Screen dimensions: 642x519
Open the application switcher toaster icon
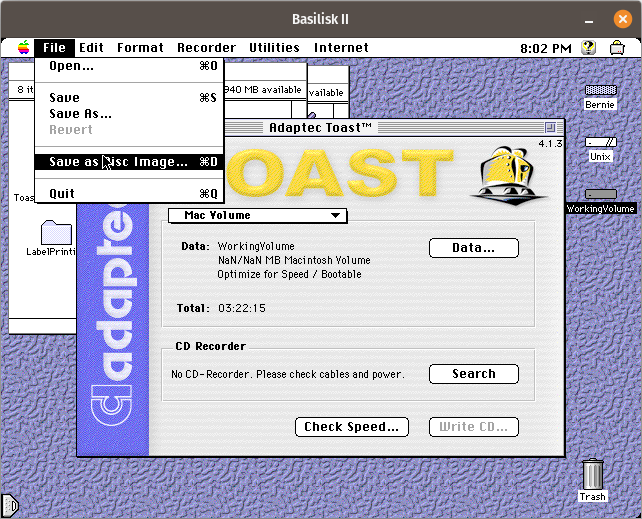pyautogui.click(x=617, y=48)
